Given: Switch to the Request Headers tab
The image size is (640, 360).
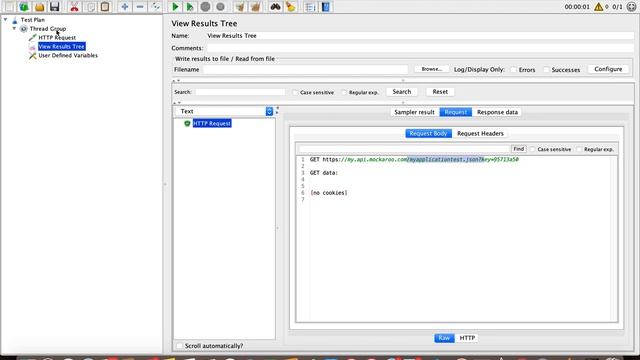Looking at the screenshot, I should pyautogui.click(x=480, y=133).
